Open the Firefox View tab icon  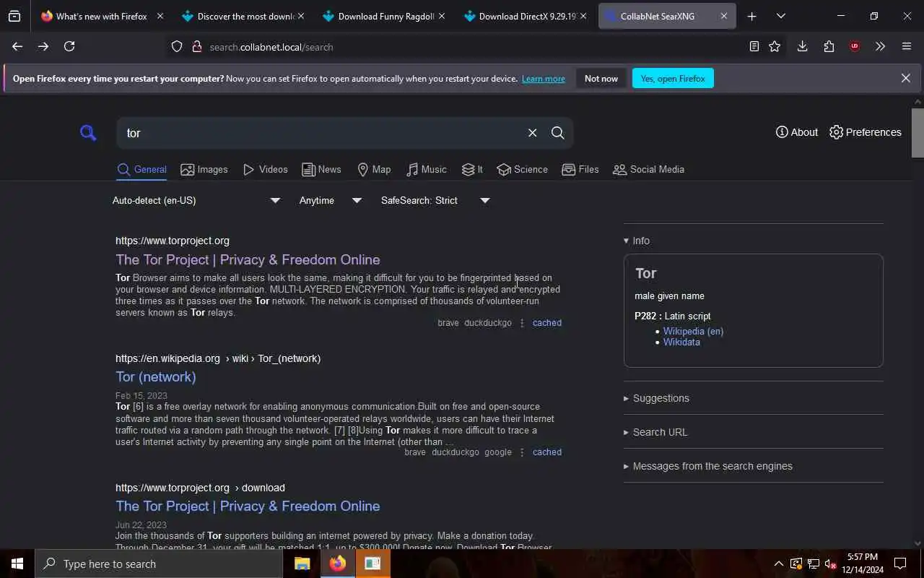coord(14,16)
